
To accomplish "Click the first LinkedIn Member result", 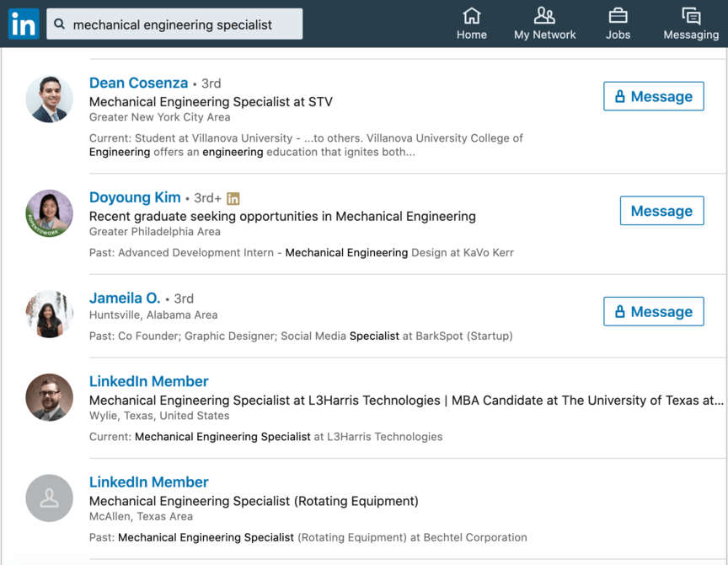I will click(148, 381).
